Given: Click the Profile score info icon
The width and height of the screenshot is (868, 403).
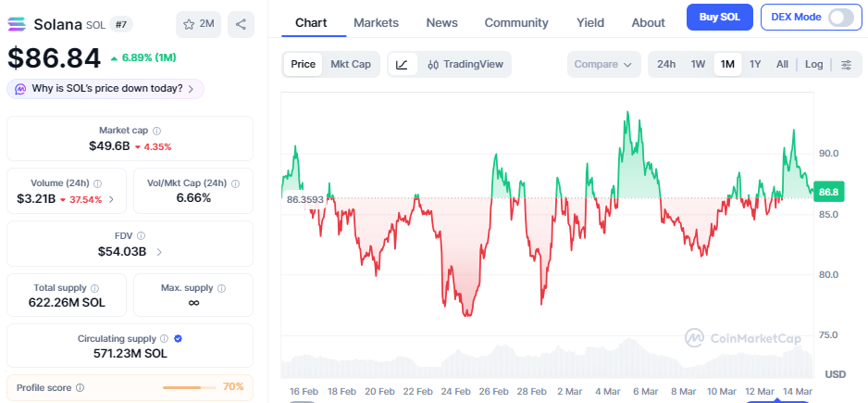Looking at the screenshot, I should pos(80,387).
